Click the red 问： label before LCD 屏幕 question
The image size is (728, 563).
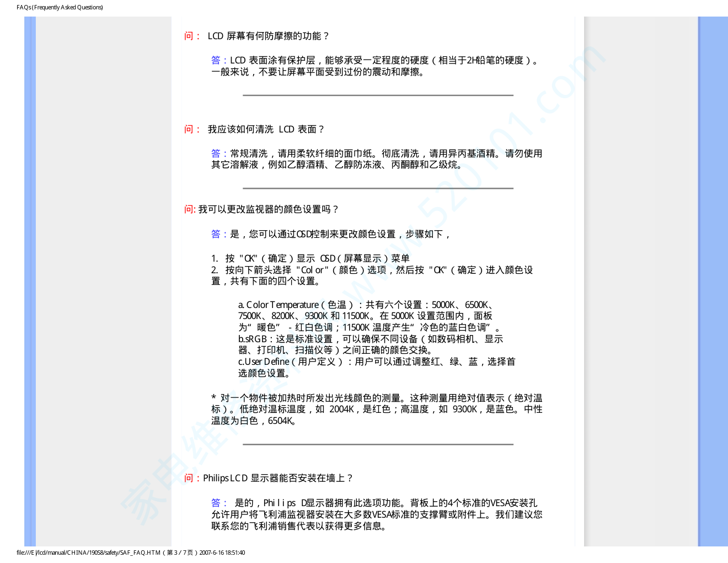point(191,36)
